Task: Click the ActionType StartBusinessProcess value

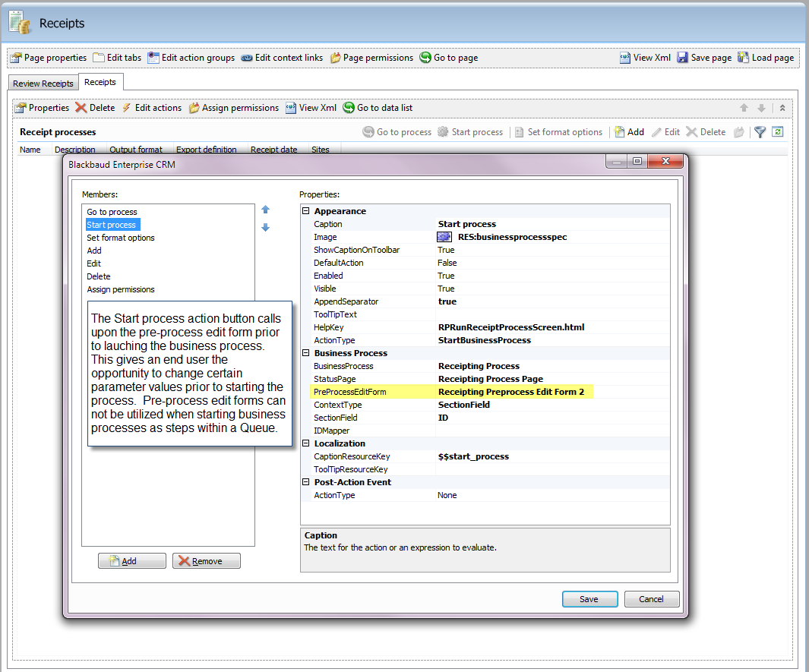Action: pos(485,340)
